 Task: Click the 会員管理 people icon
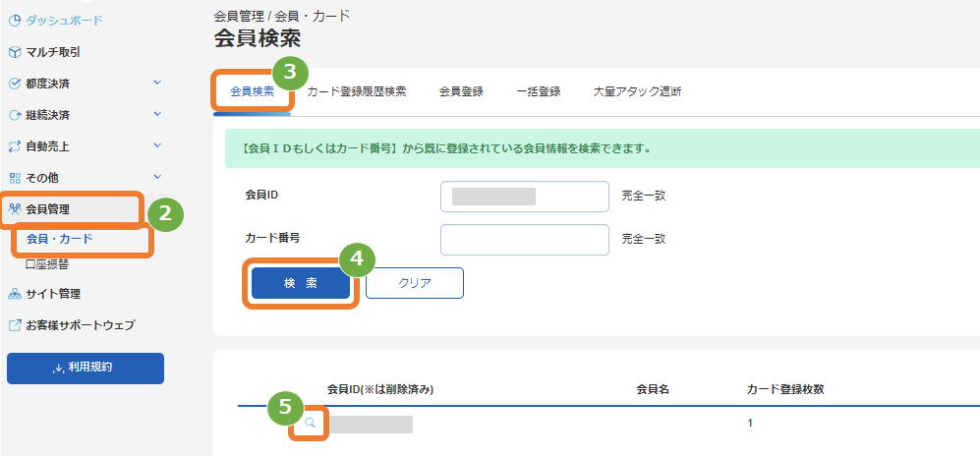[16, 209]
